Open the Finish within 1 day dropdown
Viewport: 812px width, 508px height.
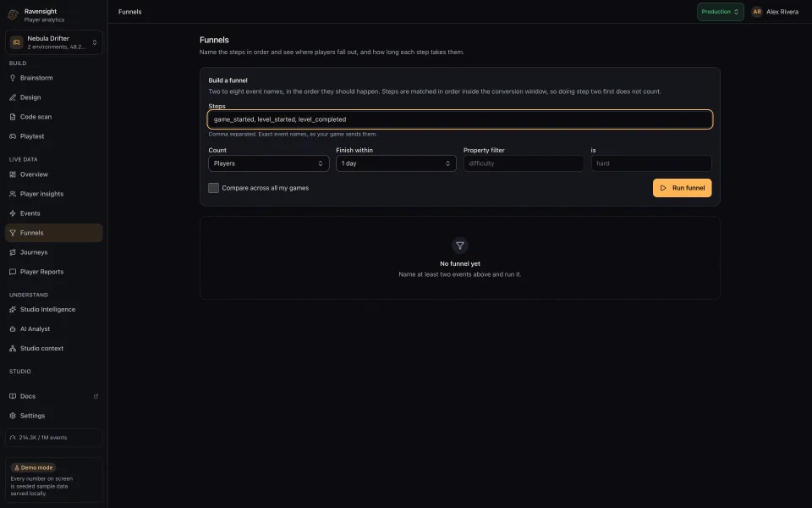click(396, 163)
